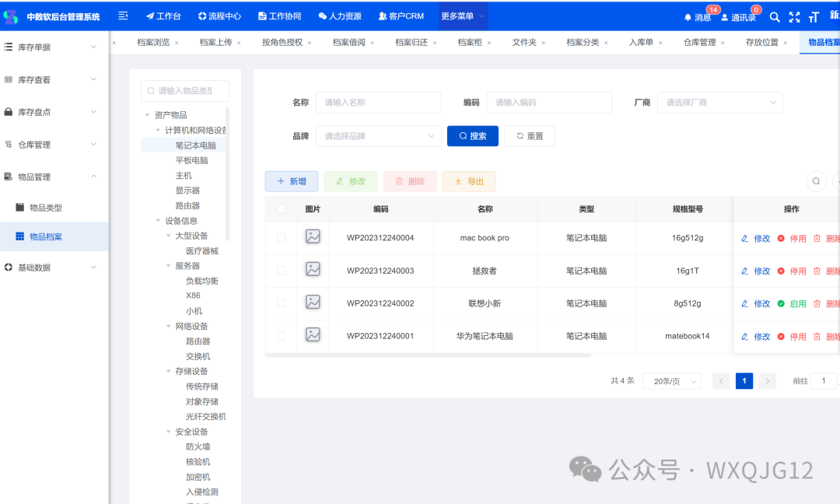Click the font size icon
Screen dimensions: 840x504
[x=814, y=17]
